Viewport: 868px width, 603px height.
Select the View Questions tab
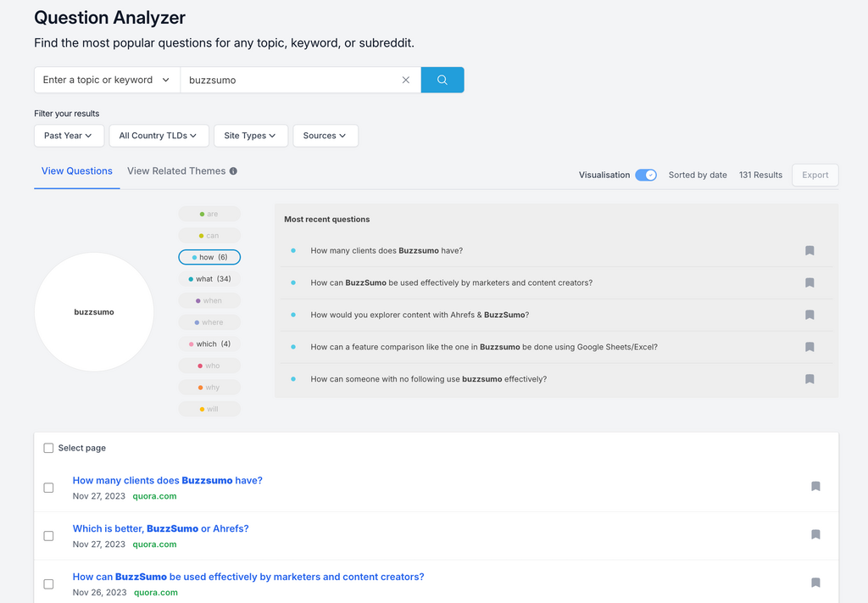76,171
